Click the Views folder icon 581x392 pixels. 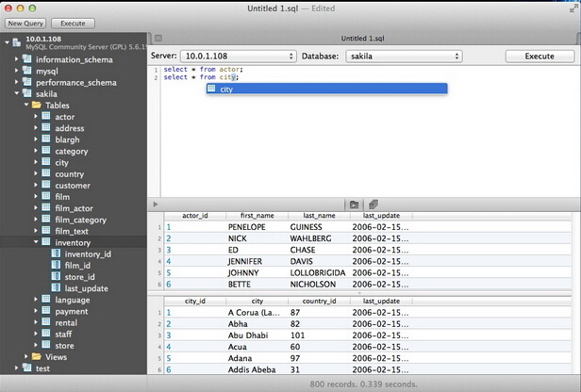point(36,357)
